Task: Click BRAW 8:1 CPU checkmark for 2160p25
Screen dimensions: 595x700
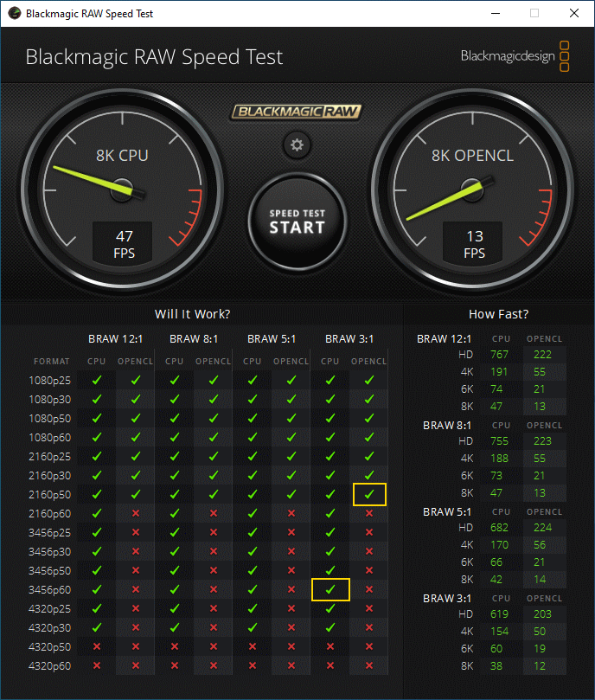Action: [x=175, y=456]
